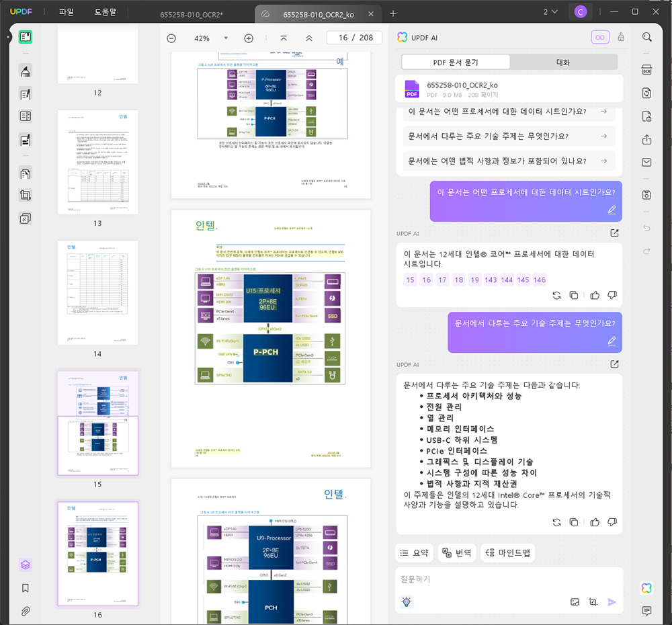Open the Convert PDF tool
Screen dimensions: 672x625
click(646, 93)
